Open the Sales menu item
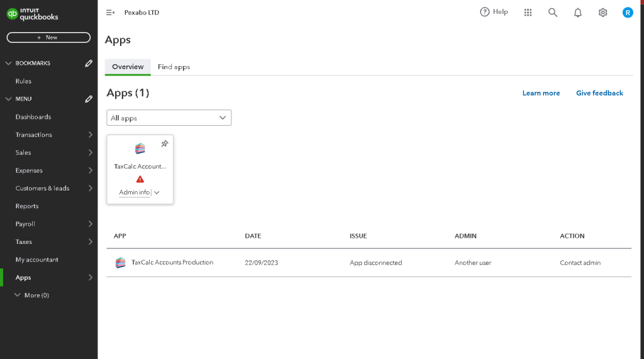The width and height of the screenshot is (644, 359). (x=23, y=152)
